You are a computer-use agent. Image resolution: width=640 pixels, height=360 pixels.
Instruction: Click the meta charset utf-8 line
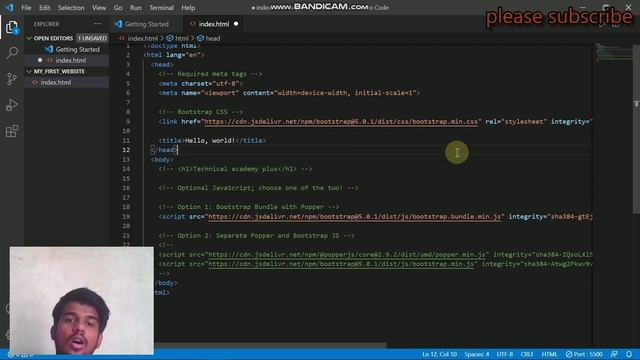pos(201,84)
